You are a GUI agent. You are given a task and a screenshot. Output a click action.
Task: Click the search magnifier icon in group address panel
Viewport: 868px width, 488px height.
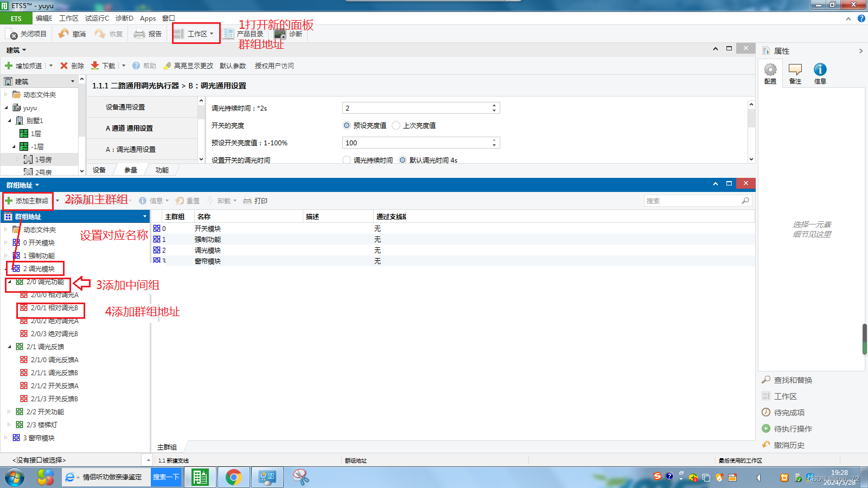(x=745, y=201)
